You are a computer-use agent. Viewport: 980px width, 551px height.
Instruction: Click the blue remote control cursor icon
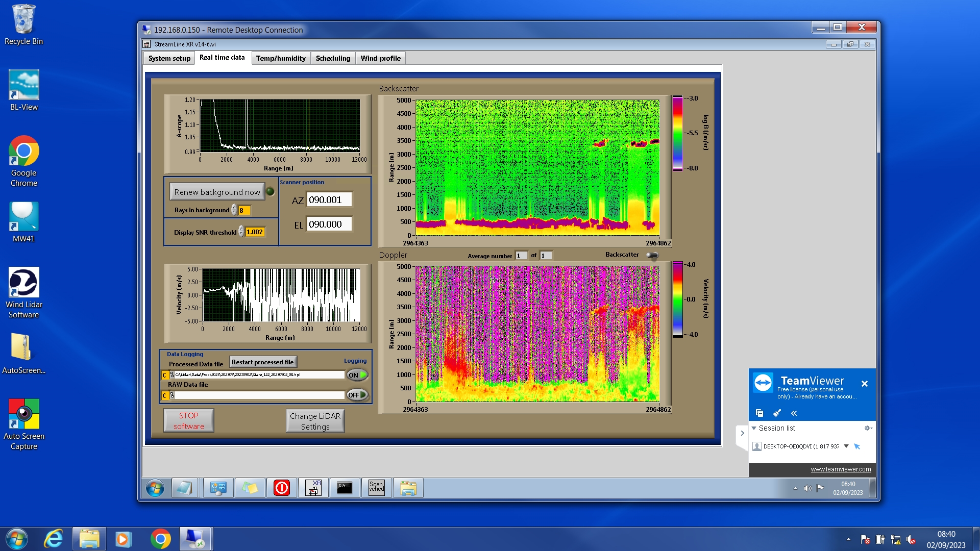857,446
